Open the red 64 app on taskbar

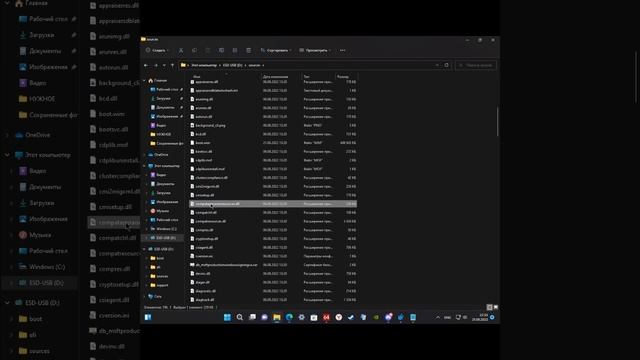click(x=326, y=317)
